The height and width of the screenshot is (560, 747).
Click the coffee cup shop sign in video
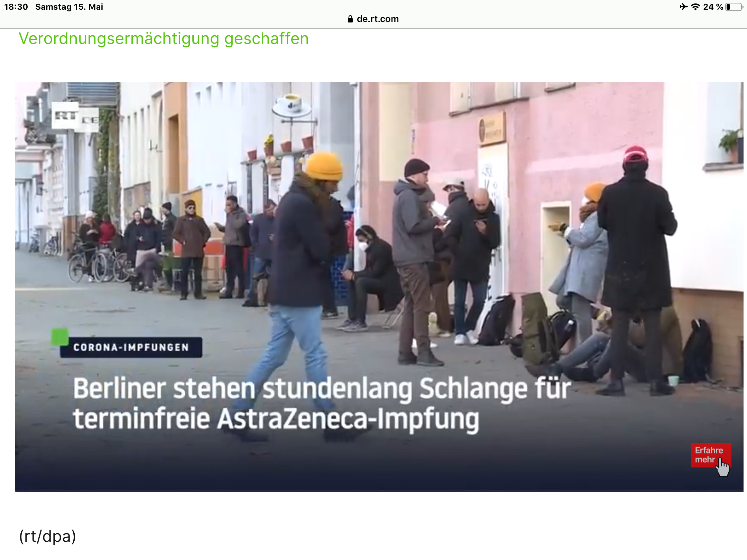coord(292,105)
